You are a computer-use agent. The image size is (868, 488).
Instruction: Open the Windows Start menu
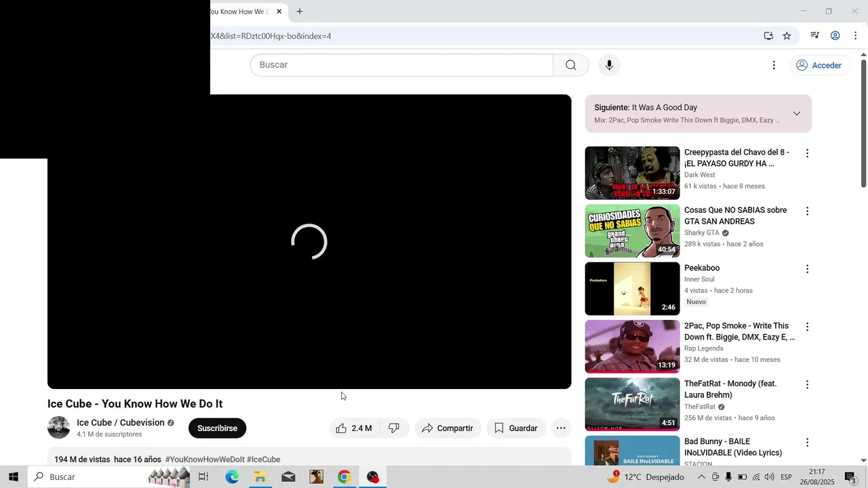pyautogui.click(x=13, y=477)
